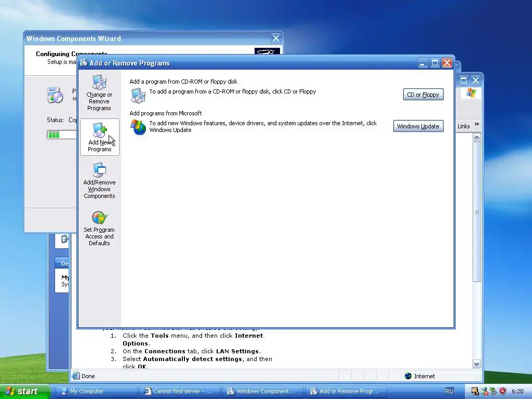Restore the Internet Explorer window size
The width and height of the screenshot is (532, 399).
click(x=463, y=80)
